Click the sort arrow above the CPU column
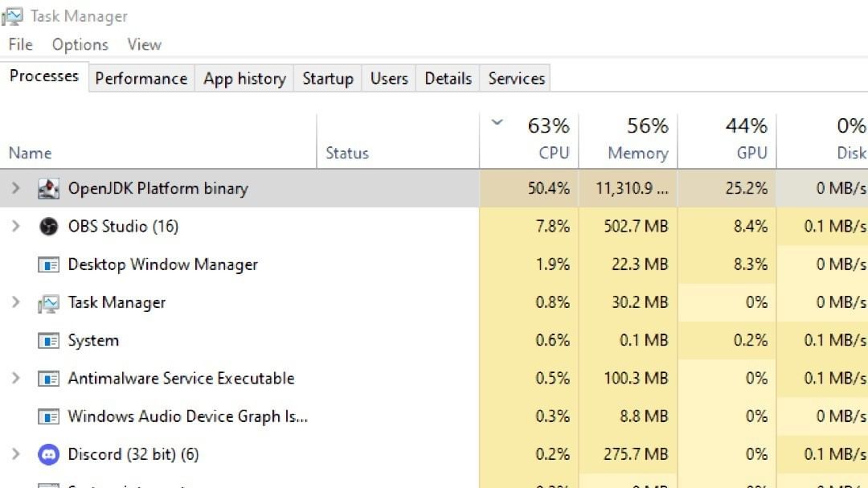868x488 pixels. [497, 123]
